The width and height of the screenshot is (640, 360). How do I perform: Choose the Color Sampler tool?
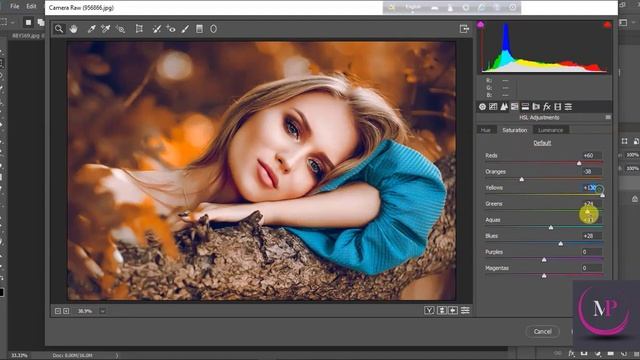pyautogui.click(x=106, y=29)
